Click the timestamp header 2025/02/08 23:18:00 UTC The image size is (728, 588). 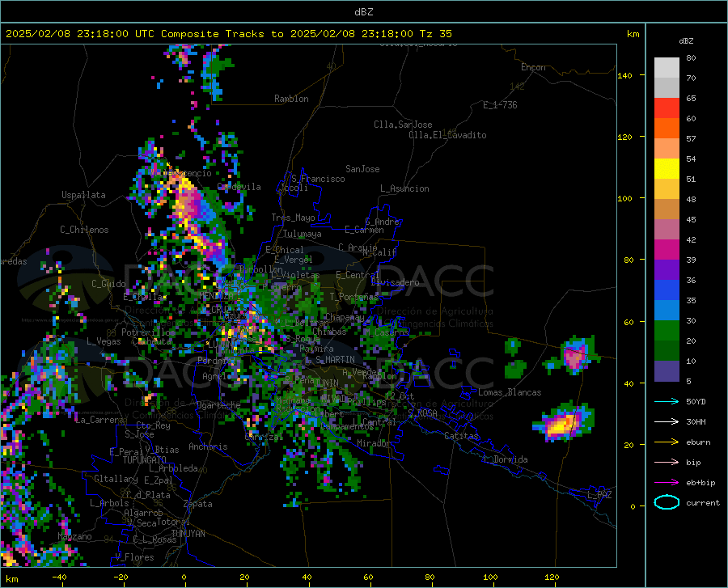pos(79,34)
